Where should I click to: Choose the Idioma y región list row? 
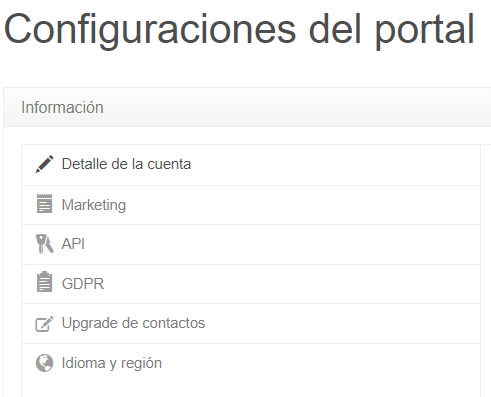click(x=251, y=363)
